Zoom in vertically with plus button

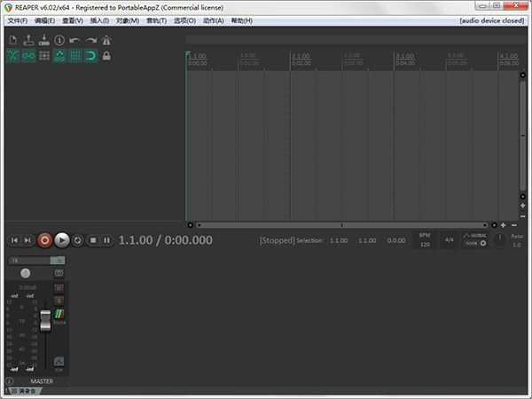click(x=523, y=206)
